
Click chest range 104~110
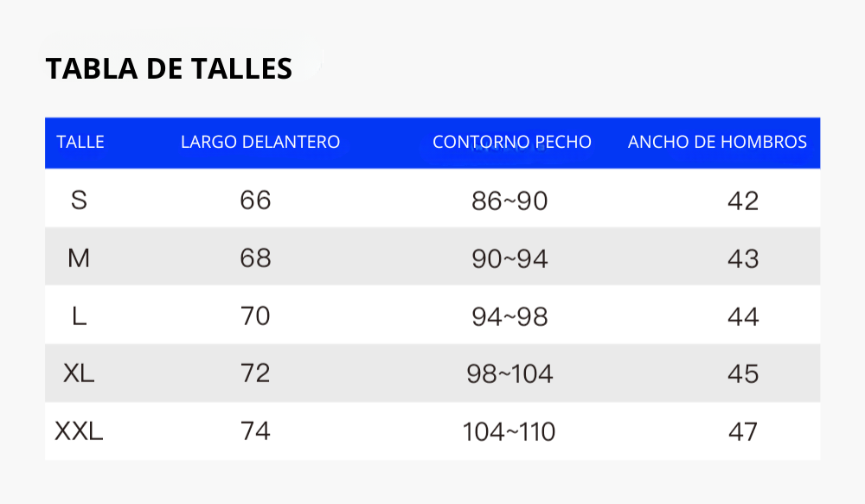coord(509,431)
